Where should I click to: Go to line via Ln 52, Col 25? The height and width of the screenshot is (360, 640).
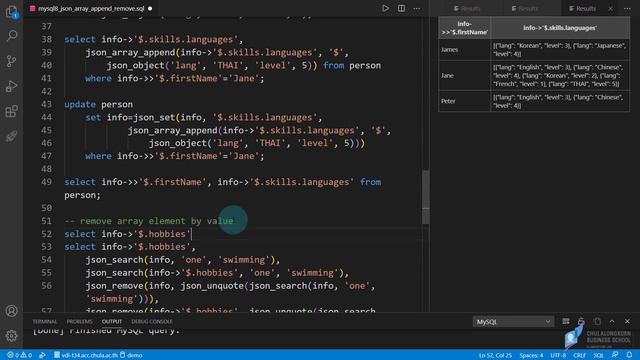[495, 355]
